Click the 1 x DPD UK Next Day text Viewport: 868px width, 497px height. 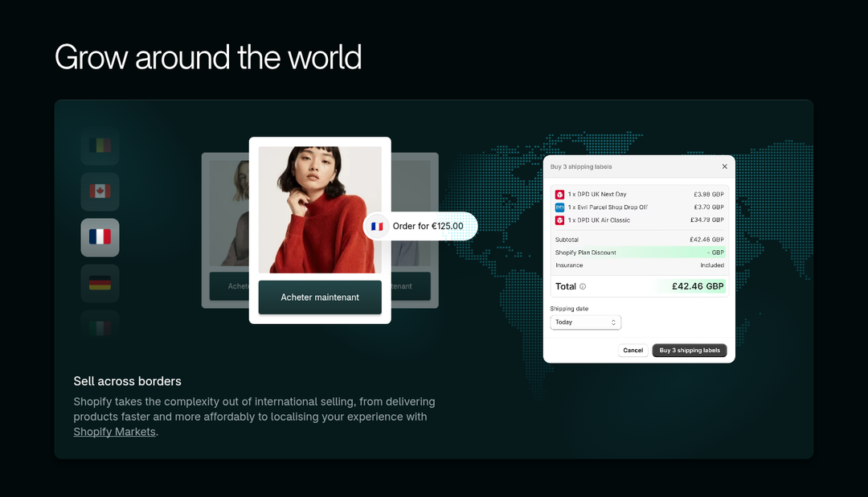597,195
